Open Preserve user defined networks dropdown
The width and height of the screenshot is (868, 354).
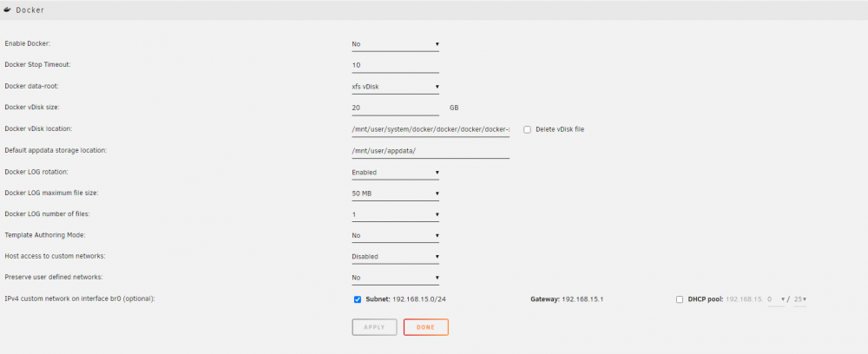395,277
